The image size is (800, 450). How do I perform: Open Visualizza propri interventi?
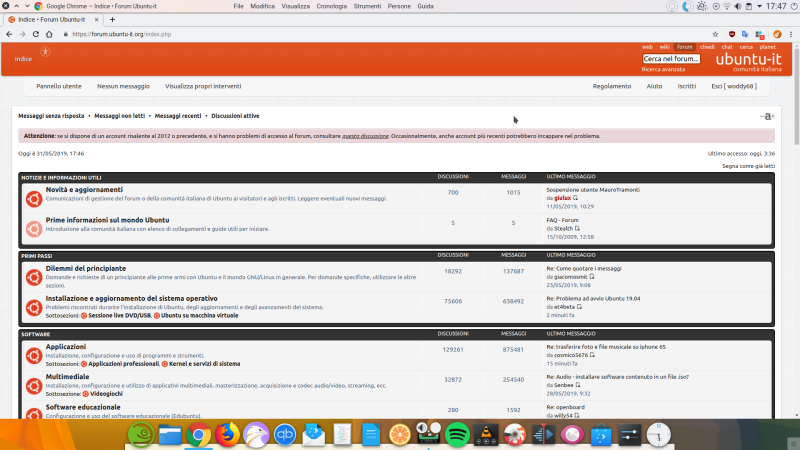203,86
